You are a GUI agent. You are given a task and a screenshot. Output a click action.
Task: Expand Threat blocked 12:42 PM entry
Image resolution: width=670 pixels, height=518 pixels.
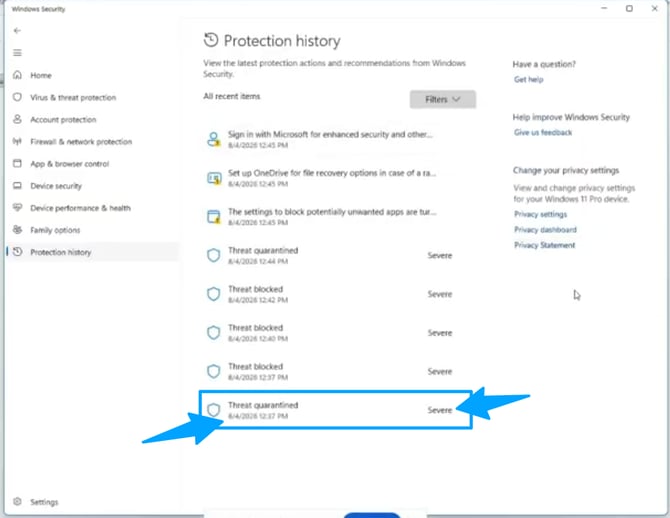point(338,294)
